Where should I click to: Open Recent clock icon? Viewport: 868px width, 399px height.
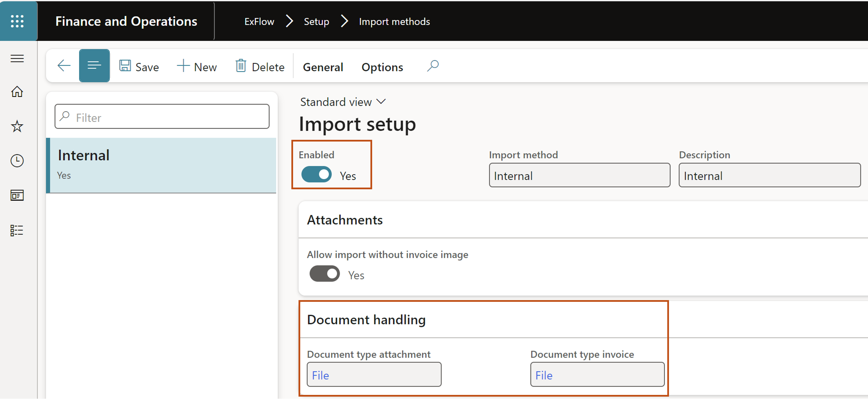[x=17, y=161]
